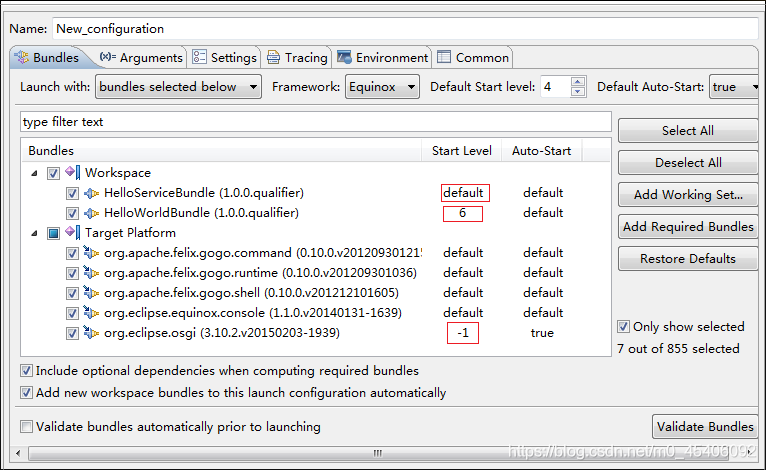
Task: Click the HelloWorldBundle plug-in icon
Action: tap(91, 214)
